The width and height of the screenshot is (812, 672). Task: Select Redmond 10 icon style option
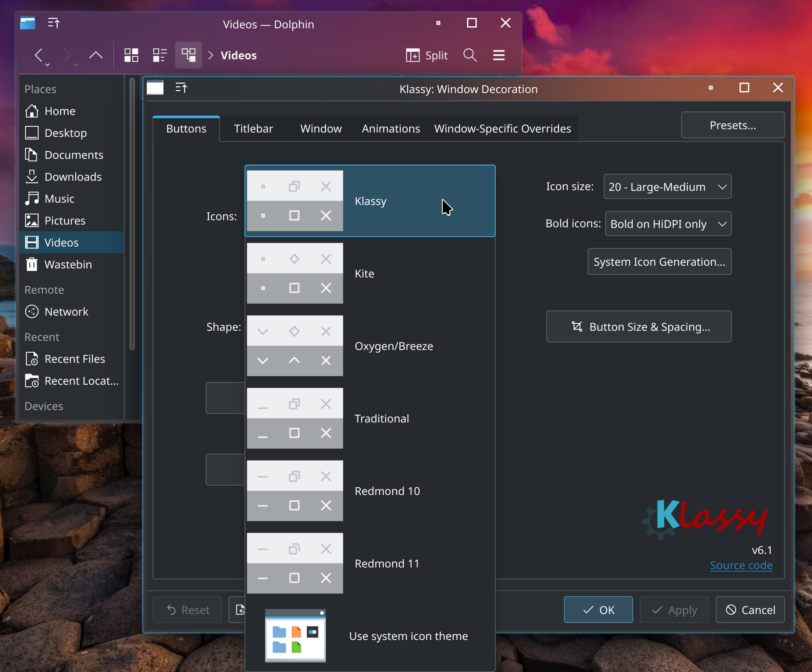370,491
